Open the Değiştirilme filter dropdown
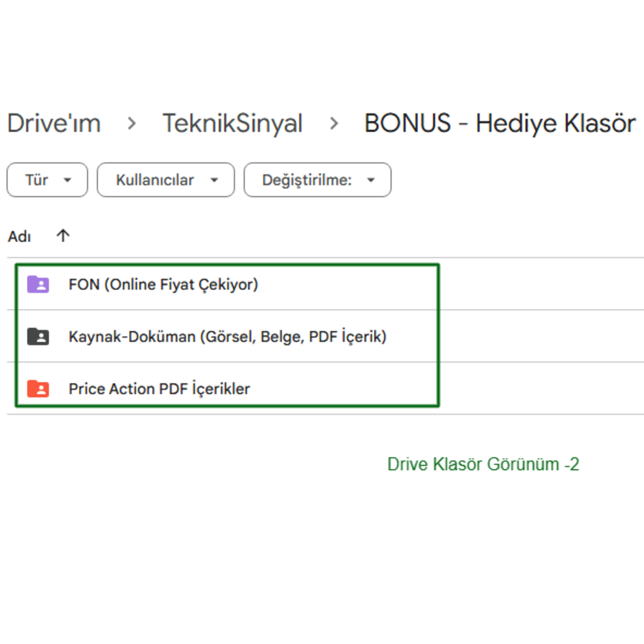Image resolution: width=644 pixels, height=644 pixels. 317,180
